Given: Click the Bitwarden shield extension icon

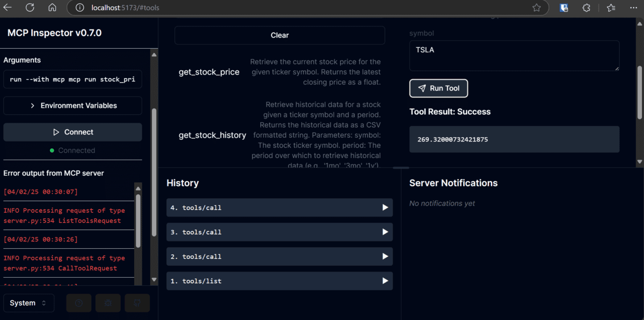Looking at the screenshot, I should [564, 8].
